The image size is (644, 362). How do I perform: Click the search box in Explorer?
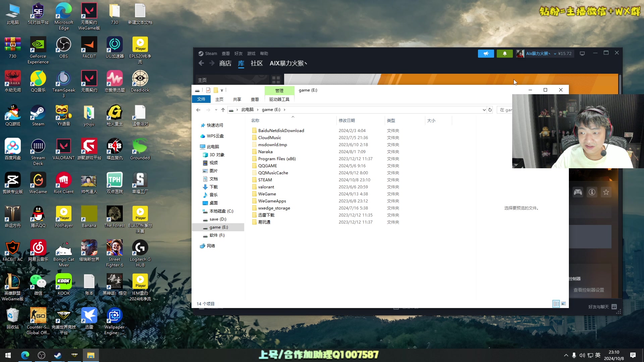(x=504, y=110)
